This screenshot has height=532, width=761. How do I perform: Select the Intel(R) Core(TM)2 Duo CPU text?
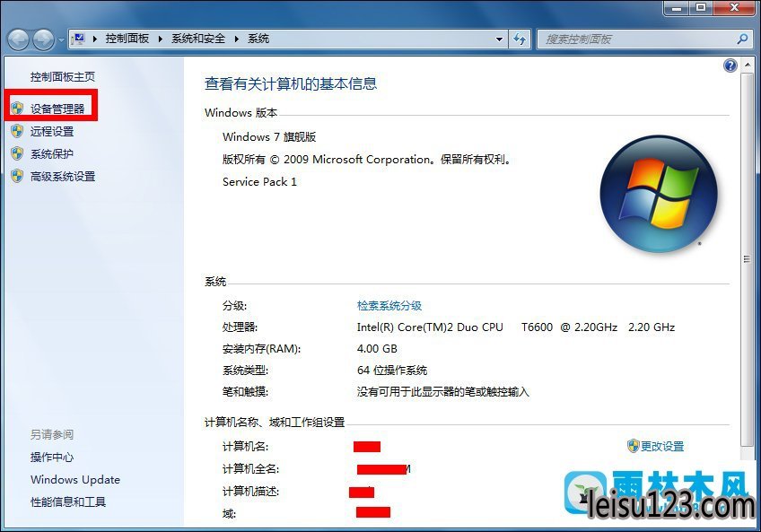pos(430,327)
